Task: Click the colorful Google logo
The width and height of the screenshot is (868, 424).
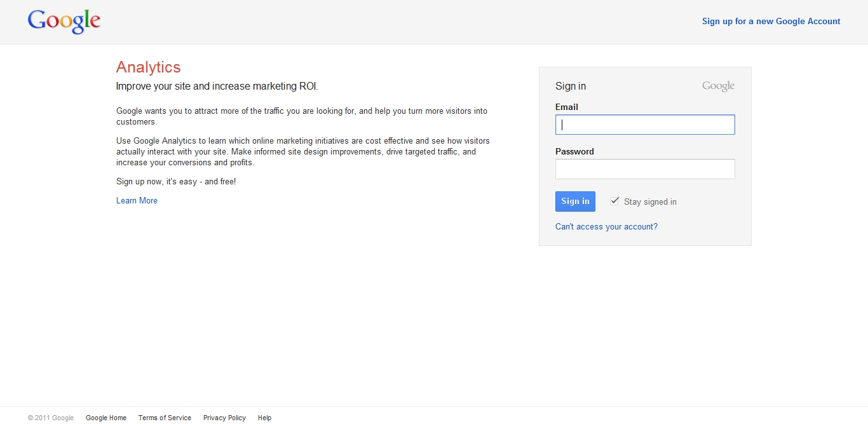Action: coord(64,22)
